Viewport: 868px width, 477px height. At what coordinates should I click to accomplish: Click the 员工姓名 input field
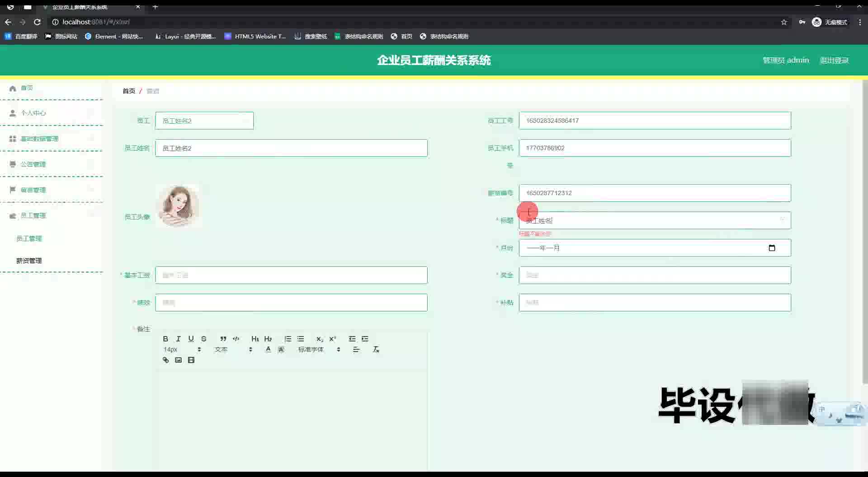[291, 148]
